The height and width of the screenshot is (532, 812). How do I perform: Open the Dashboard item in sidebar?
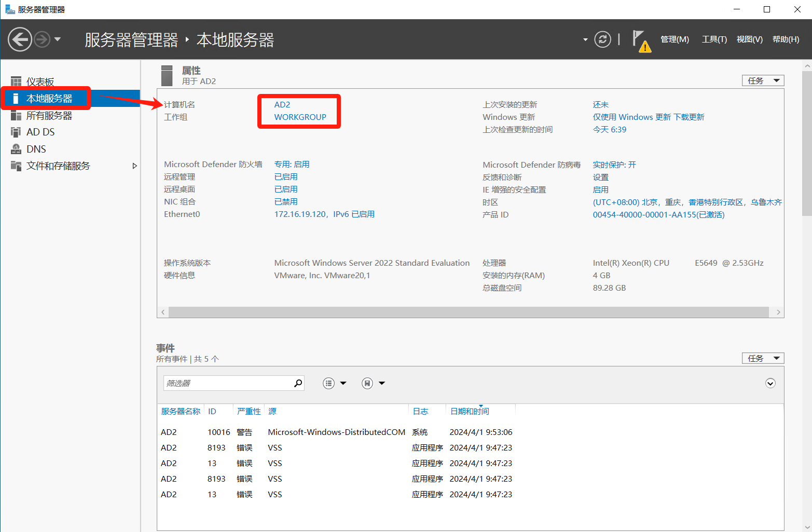[x=40, y=81]
